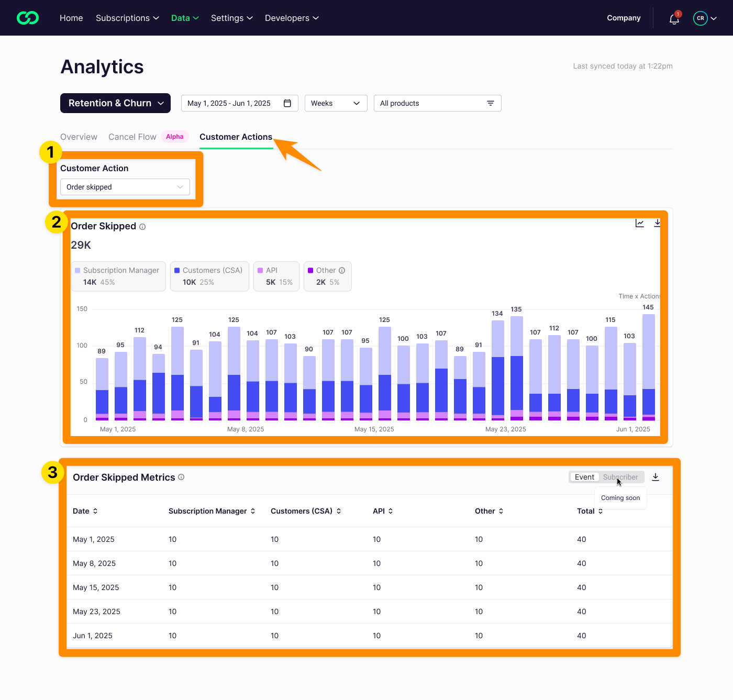The width and height of the screenshot is (733, 700).
Task: Open the Retention & Churn dropdown
Action: point(115,103)
